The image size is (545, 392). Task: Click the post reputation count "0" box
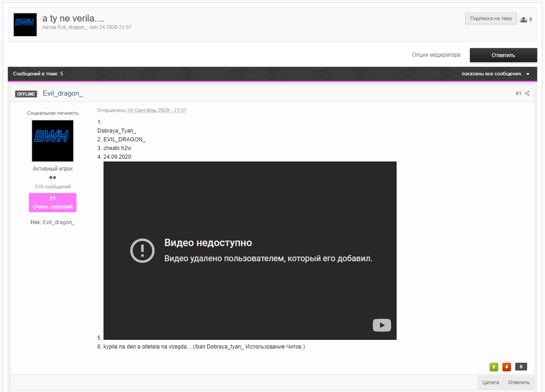tap(521, 367)
